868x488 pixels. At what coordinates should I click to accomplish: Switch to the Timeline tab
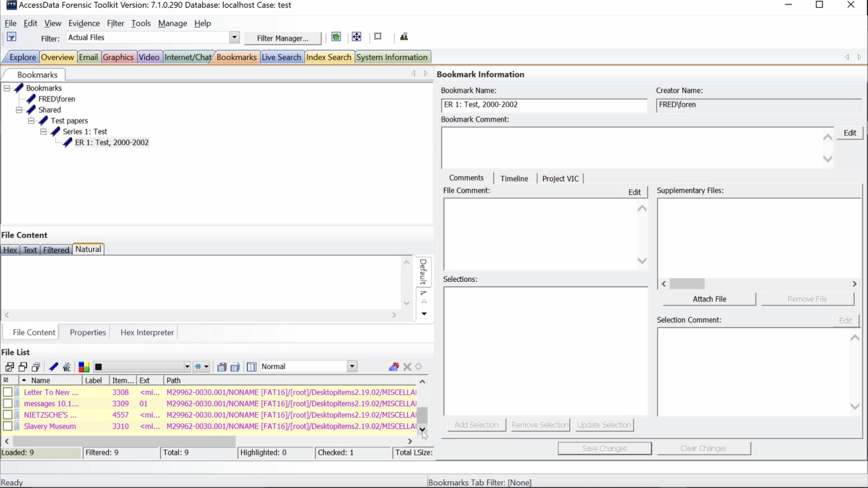click(x=514, y=179)
